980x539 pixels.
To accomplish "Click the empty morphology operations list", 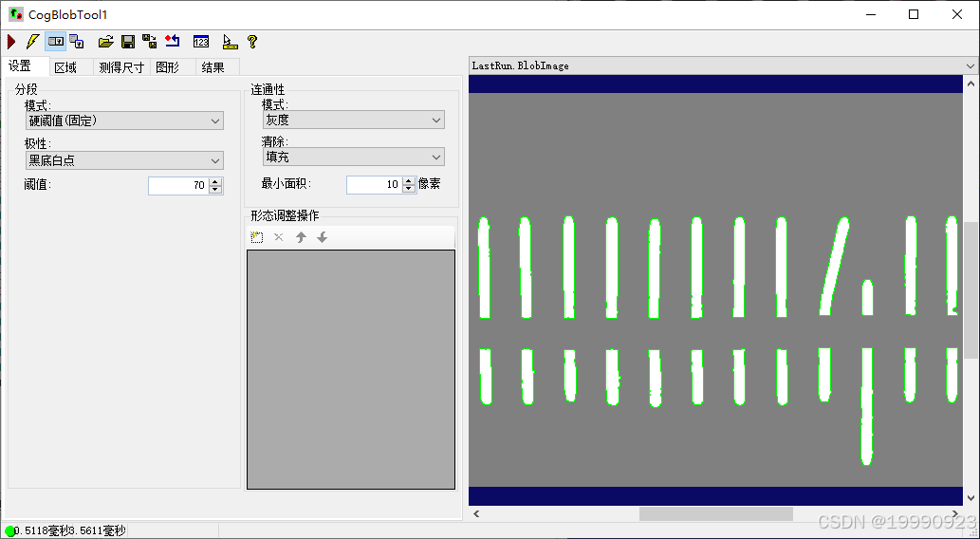I will pyautogui.click(x=351, y=369).
